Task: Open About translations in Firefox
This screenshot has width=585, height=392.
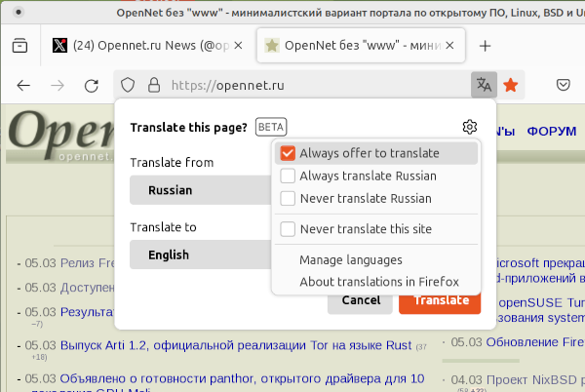Action: click(x=378, y=282)
